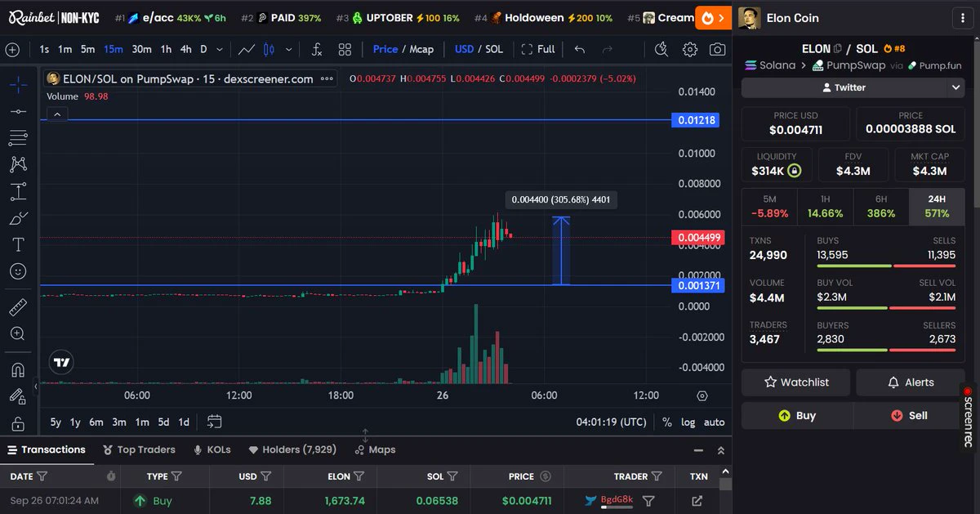Switch chart to Mcap display
The height and width of the screenshot is (514, 980).
[x=421, y=50]
